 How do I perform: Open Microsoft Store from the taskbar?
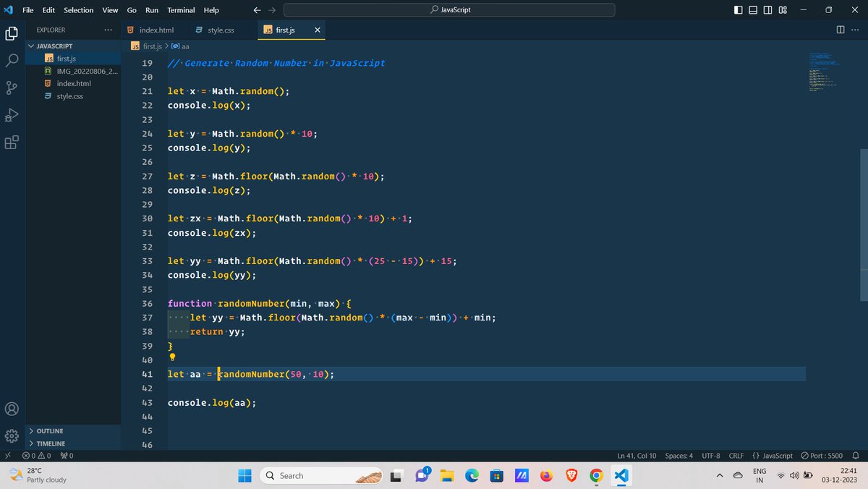(x=496, y=475)
